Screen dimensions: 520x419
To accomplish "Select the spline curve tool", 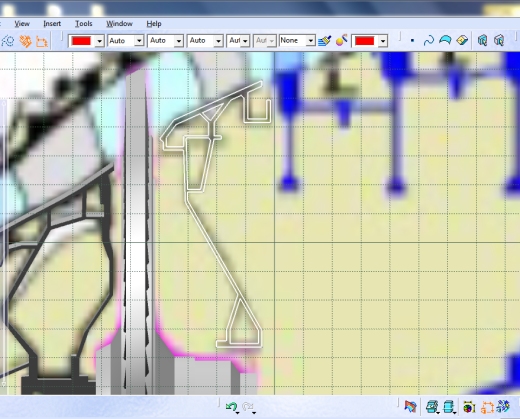I will (x=429, y=41).
